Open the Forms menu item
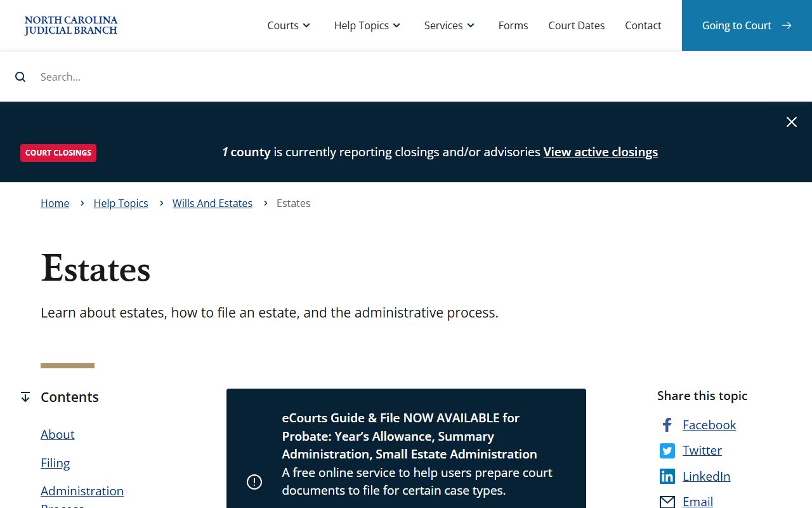Image resolution: width=812 pixels, height=508 pixels. (513, 25)
